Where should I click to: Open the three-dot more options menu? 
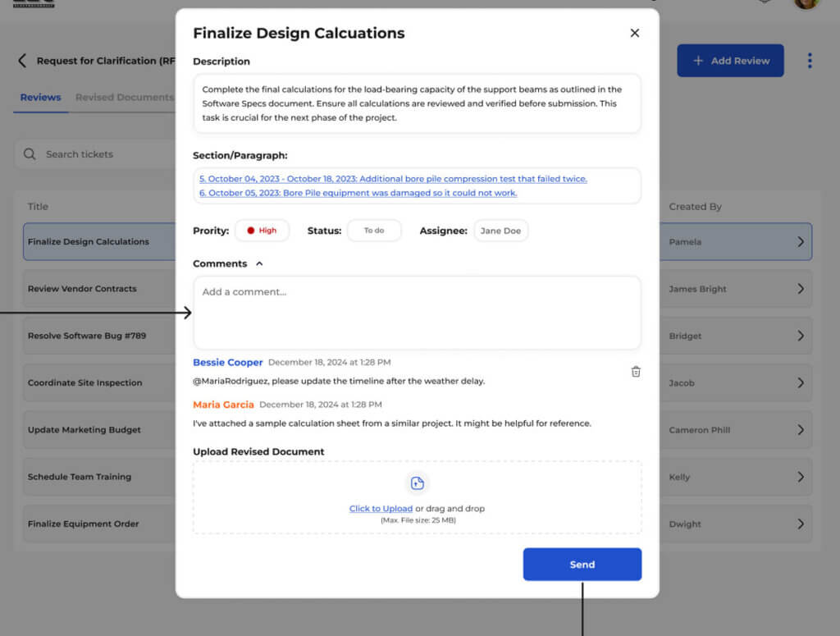(810, 61)
